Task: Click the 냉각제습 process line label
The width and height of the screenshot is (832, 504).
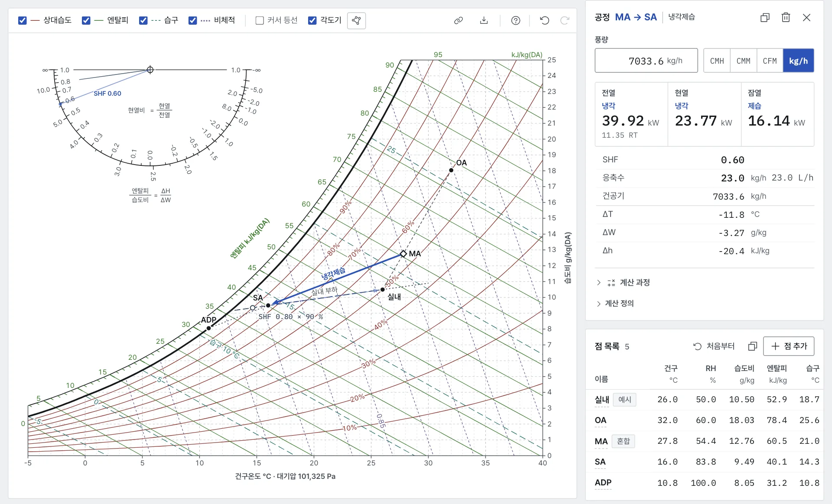Action: 333,273
